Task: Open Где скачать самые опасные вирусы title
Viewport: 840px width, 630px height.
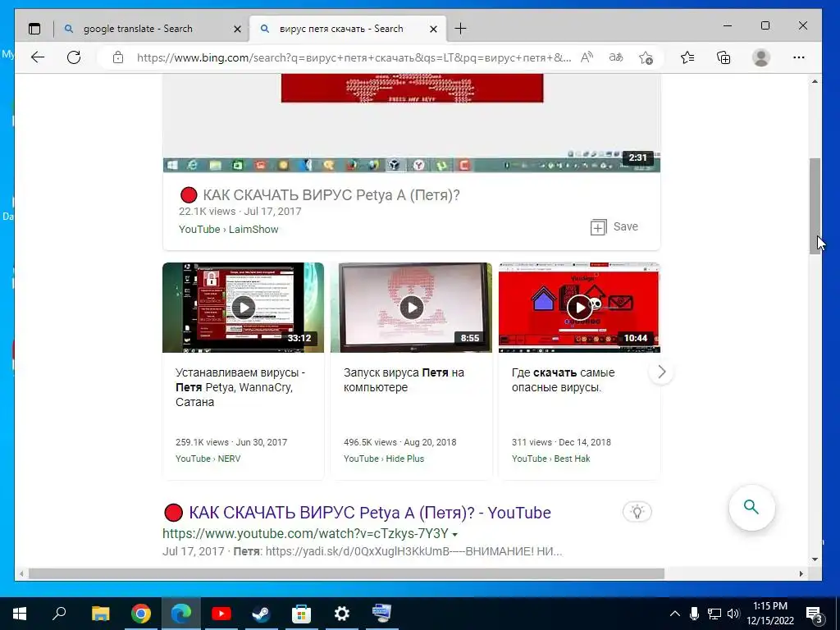Action: (563, 380)
